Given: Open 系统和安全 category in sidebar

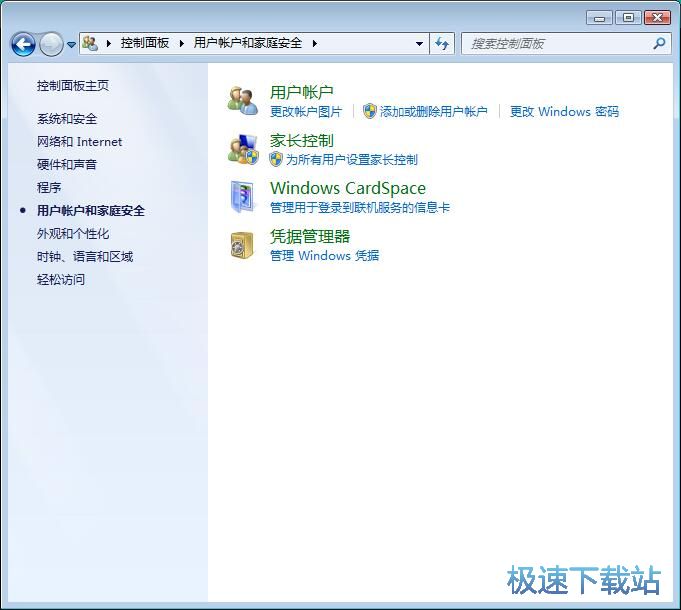Looking at the screenshot, I should click(67, 119).
